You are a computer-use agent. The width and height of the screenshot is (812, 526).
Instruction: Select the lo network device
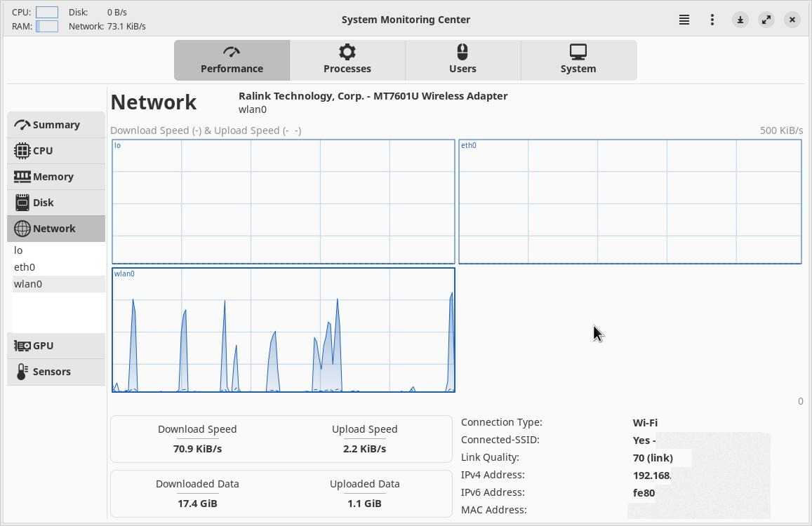19,250
